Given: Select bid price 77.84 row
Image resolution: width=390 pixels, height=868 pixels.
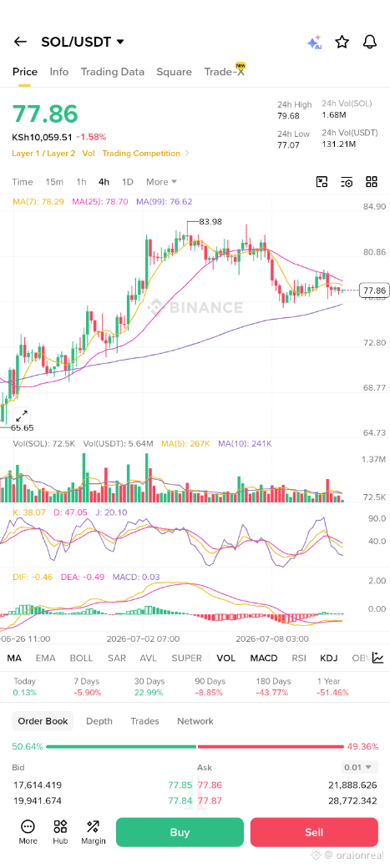Looking at the screenshot, I should click(180, 800).
